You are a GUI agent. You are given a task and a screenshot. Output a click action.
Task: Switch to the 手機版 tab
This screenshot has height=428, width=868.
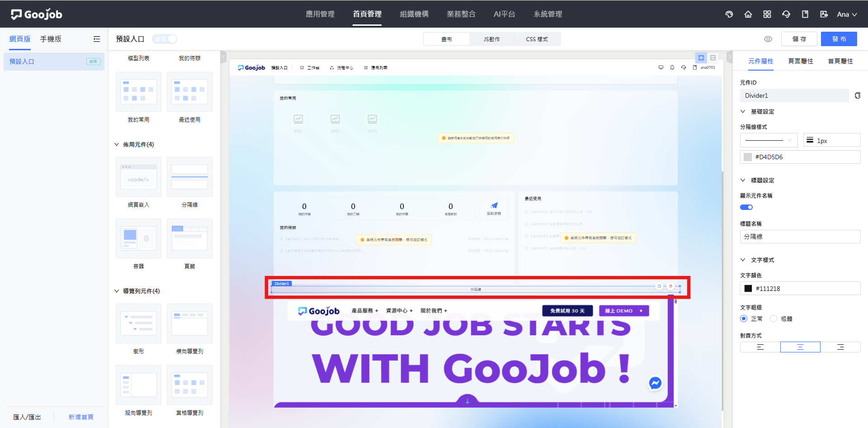tap(51, 39)
